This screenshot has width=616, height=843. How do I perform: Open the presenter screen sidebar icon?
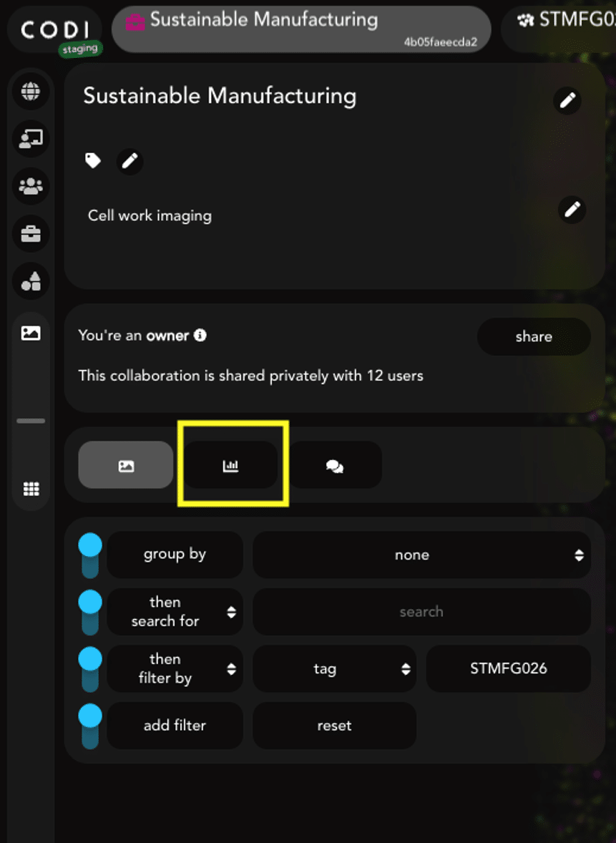[31, 139]
